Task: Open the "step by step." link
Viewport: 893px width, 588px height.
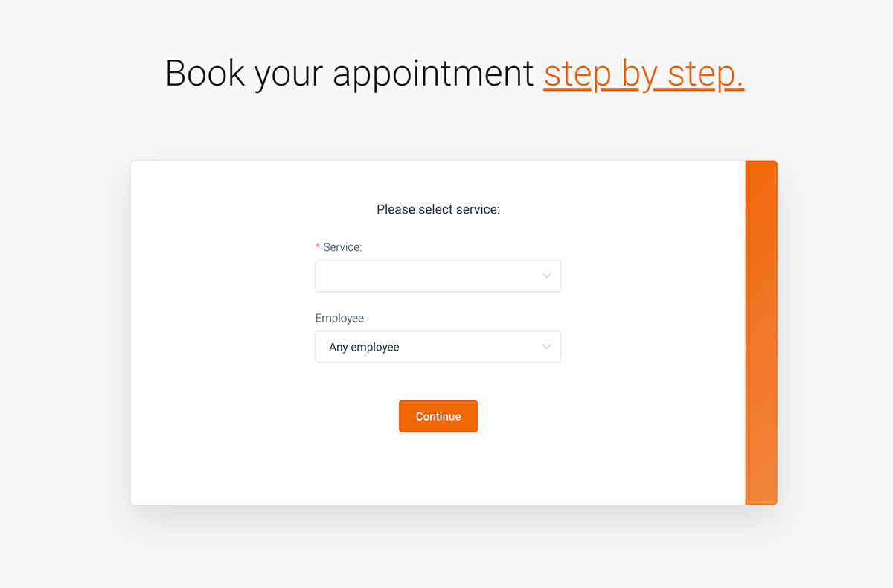Action: point(644,74)
